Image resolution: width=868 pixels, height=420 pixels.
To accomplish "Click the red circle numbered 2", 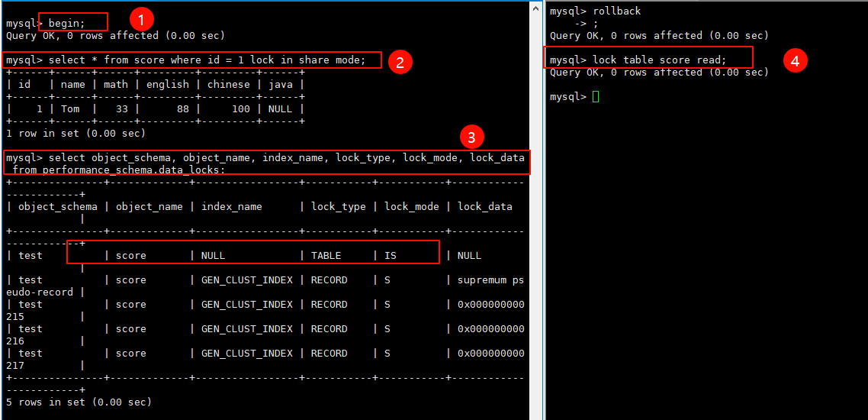I will coord(400,61).
